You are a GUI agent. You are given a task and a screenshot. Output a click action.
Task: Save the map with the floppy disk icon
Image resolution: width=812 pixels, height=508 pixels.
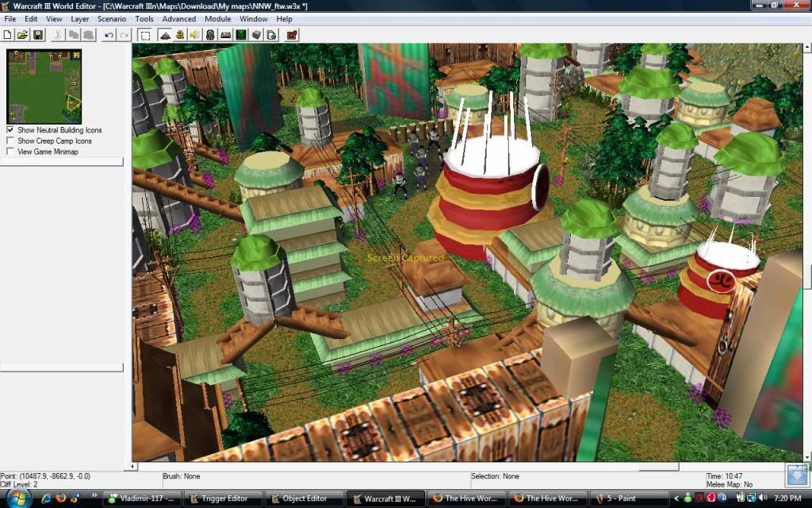[x=38, y=35]
